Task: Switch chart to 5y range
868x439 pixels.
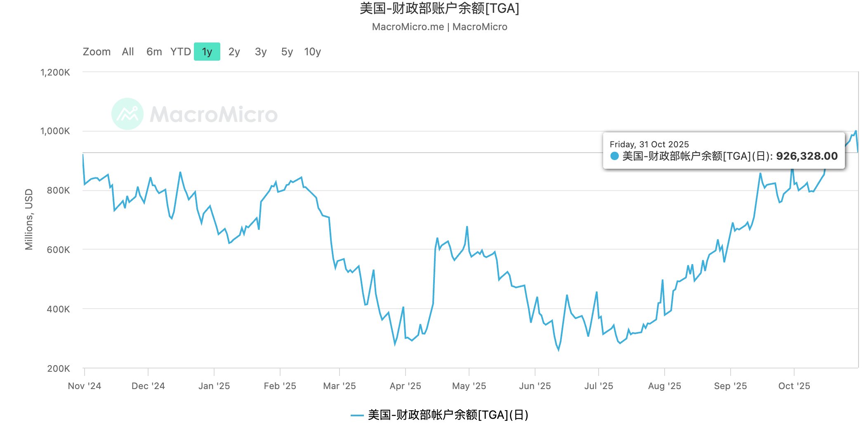Action: pos(287,52)
